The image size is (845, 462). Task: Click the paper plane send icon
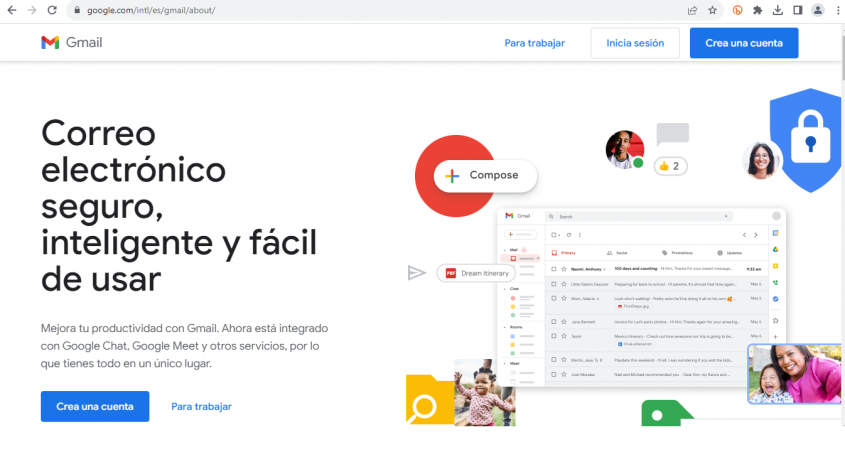pos(417,273)
